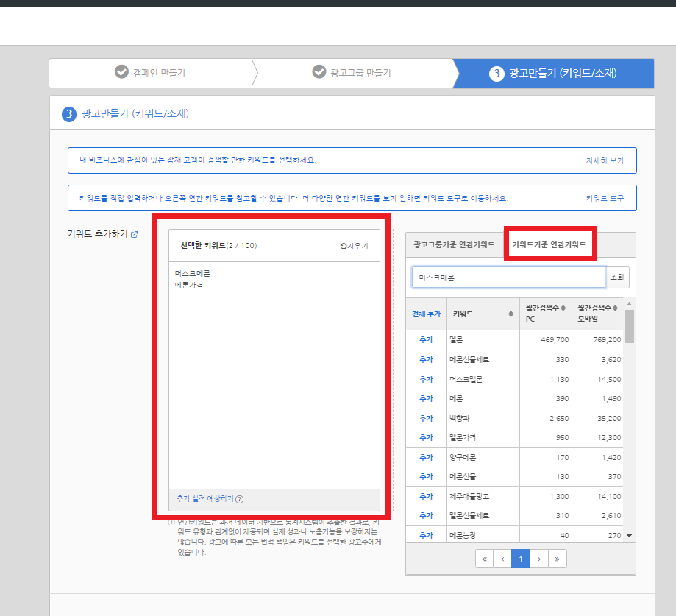
Task: Click keyword search field containing 머스크메론
Action: click(509, 277)
